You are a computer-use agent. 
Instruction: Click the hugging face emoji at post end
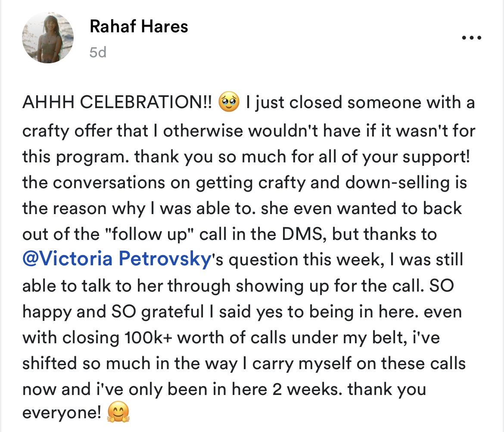click(x=118, y=412)
